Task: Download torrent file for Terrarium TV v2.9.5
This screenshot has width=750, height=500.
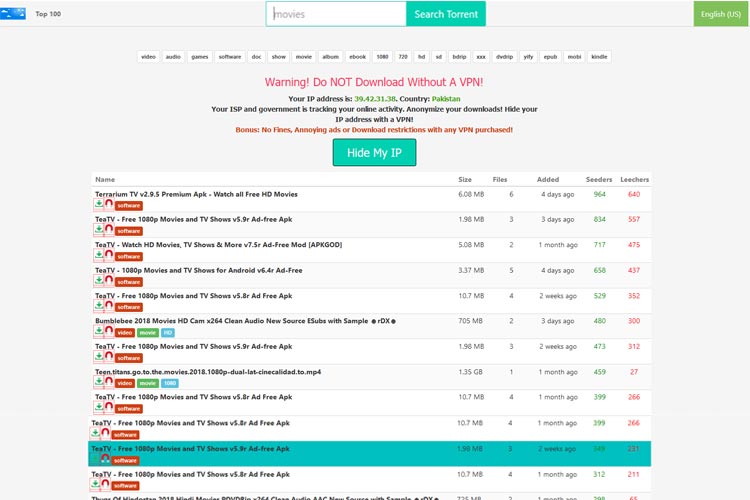Action: tap(99, 204)
